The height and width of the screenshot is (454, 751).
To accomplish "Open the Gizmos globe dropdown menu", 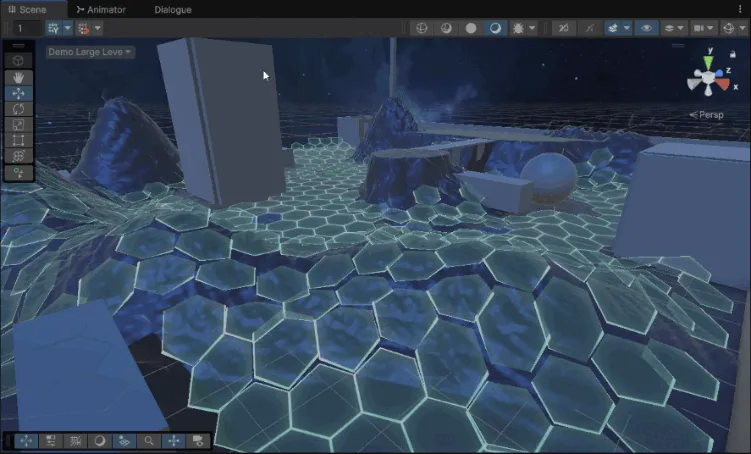I will (x=731, y=28).
